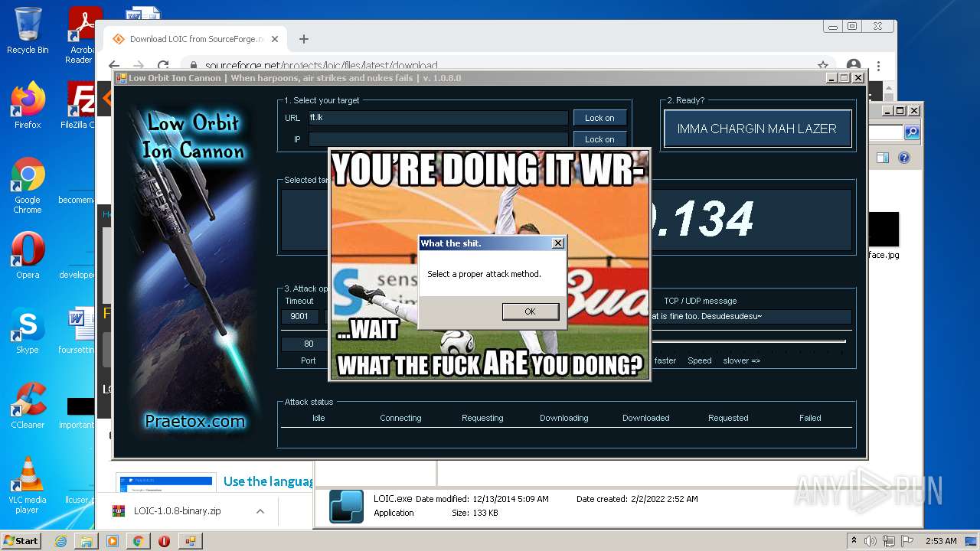Image resolution: width=980 pixels, height=551 pixels.
Task: Open the foursettin Word document icon
Action: pos(78,330)
